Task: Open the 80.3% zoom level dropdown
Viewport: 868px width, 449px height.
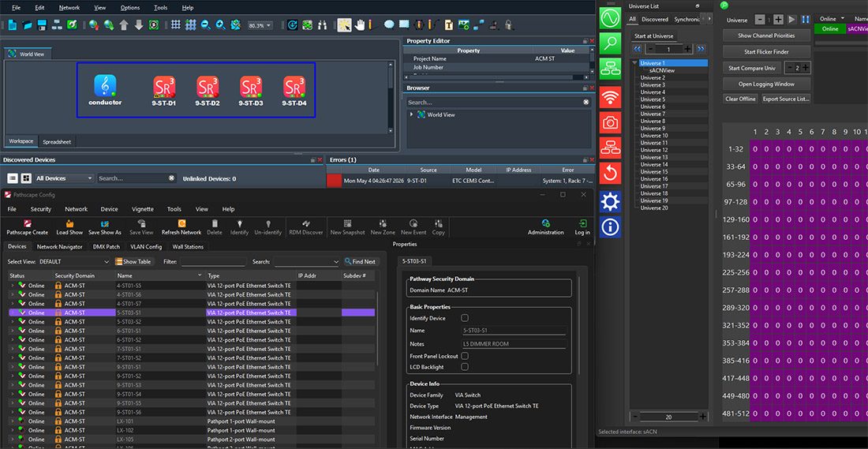Action: 260,25
